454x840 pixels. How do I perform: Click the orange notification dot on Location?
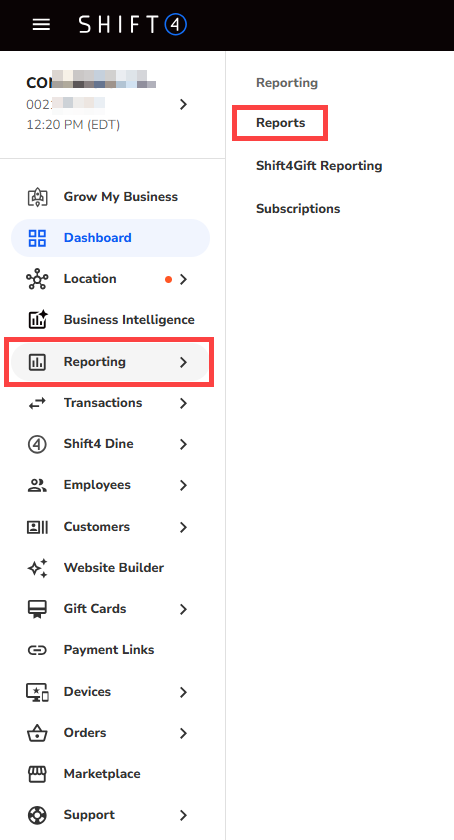(168, 279)
